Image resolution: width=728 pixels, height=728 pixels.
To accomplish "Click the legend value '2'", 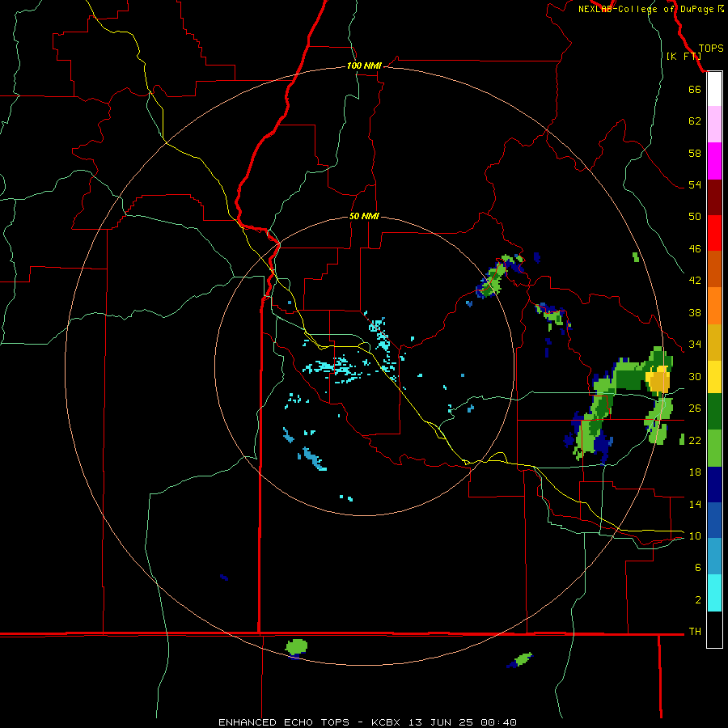I will tap(698, 600).
